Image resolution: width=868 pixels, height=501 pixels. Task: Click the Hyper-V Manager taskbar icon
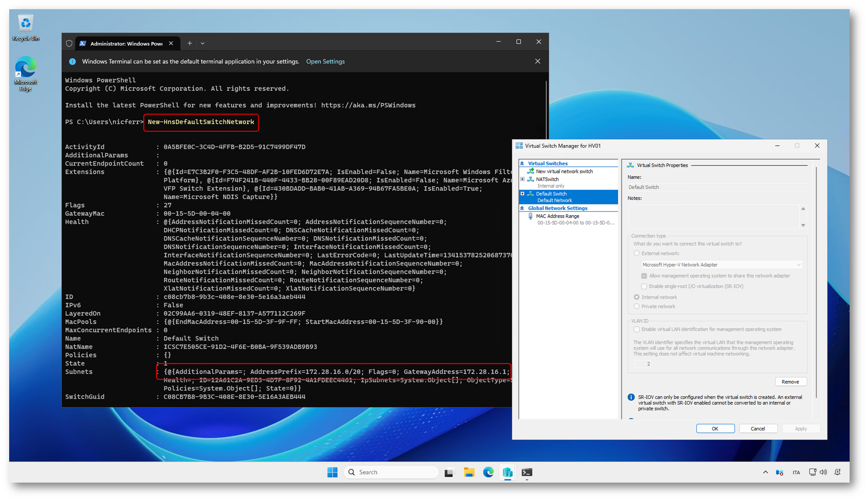tap(507, 472)
